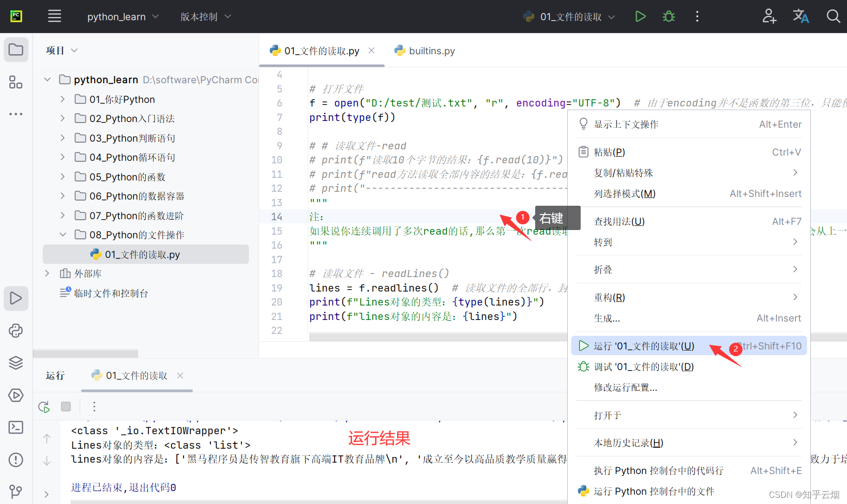Open Search Everywhere magnifier icon
847x504 pixels.
[833, 17]
